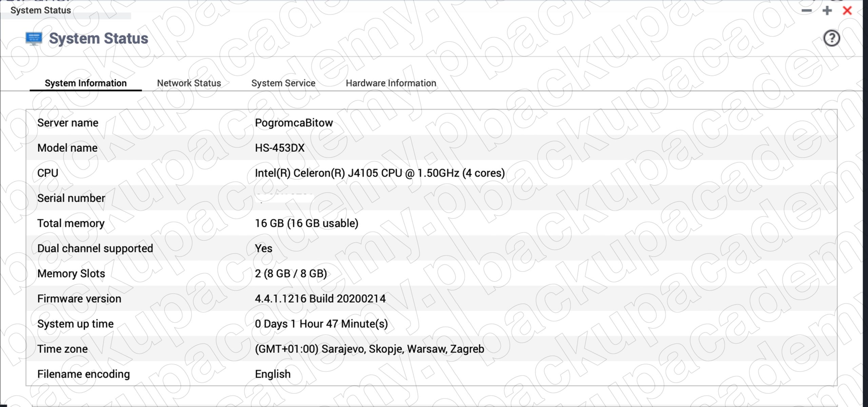Click the 16 GB usable memory value

(307, 223)
